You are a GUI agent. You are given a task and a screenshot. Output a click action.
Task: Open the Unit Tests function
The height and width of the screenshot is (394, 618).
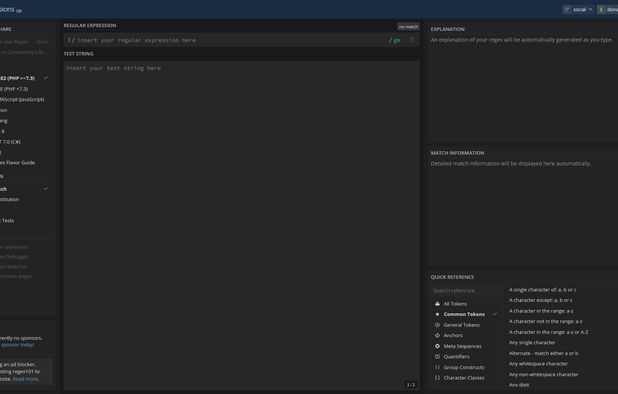point(24,221)
